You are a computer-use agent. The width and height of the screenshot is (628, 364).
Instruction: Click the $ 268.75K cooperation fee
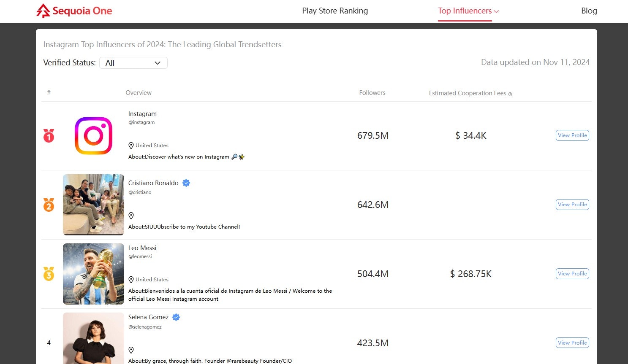click(471, 274)
